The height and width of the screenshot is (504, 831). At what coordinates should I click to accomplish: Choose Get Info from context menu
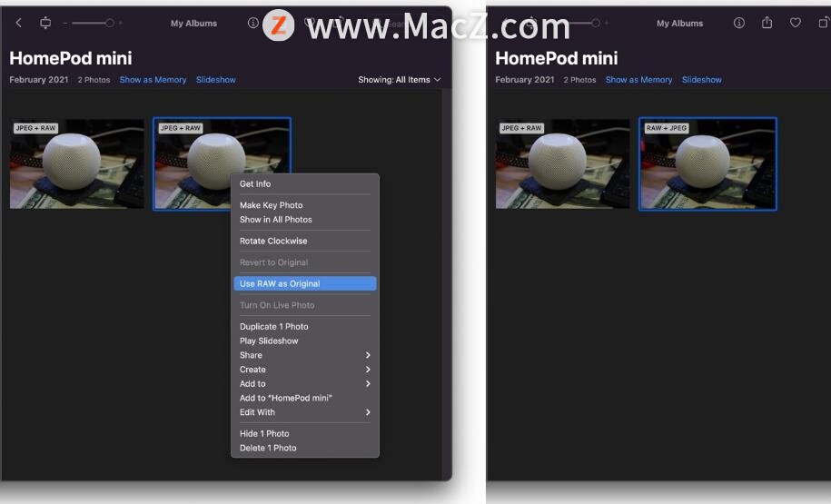pyautogui.click(x=305, y=184)
